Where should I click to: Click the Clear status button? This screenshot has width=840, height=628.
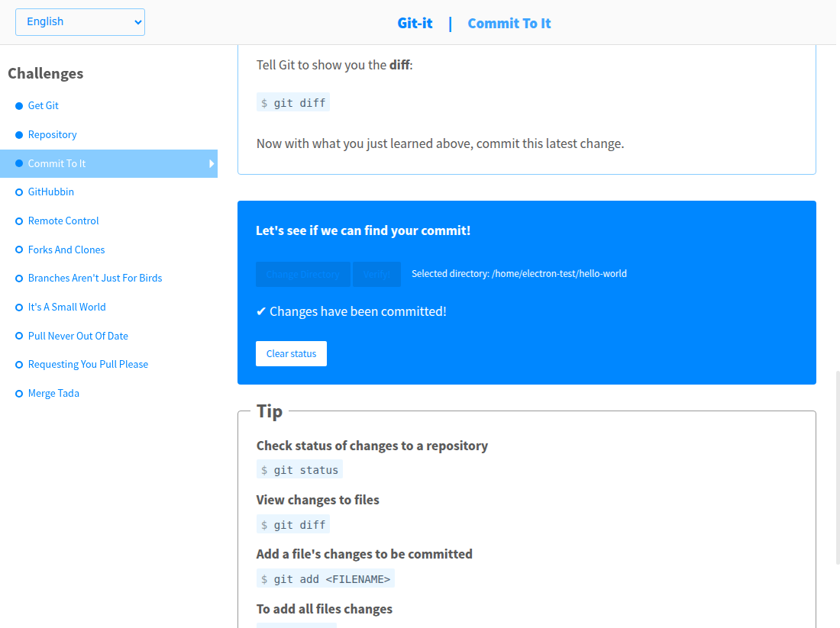292,354
